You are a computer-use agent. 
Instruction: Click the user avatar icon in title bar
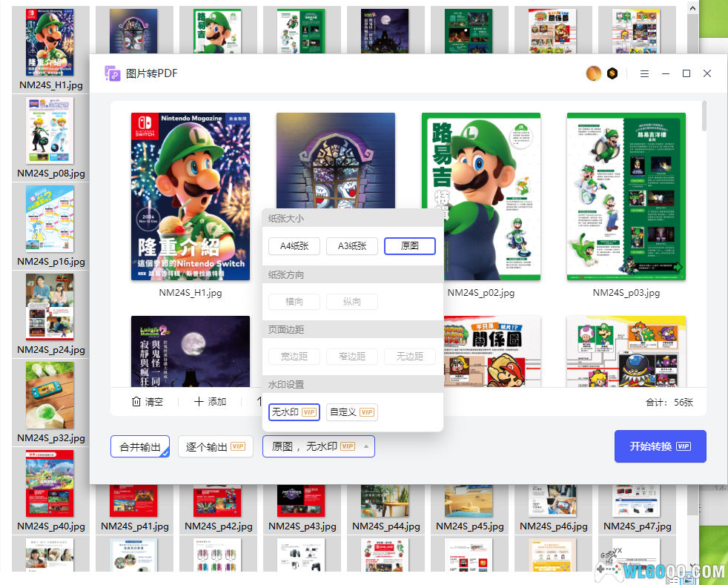coord(593,73)
